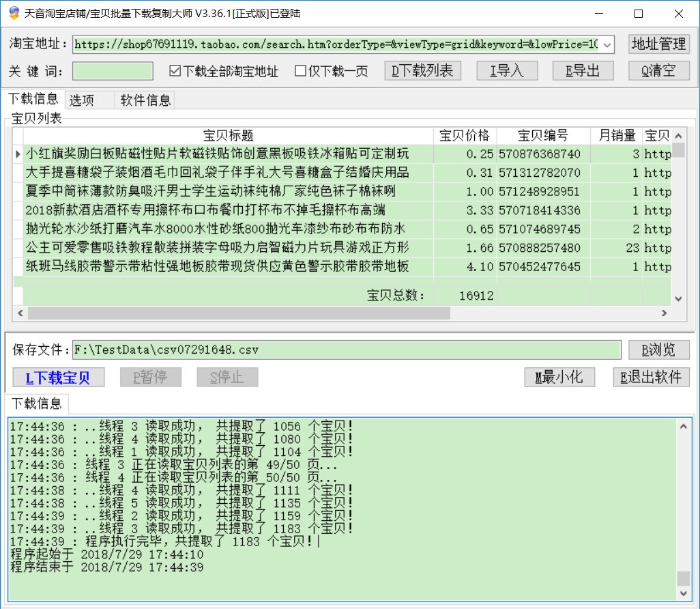Click the 关键词 keyword input field
This screenshot has width=700, height=609.
pos(113,71)
